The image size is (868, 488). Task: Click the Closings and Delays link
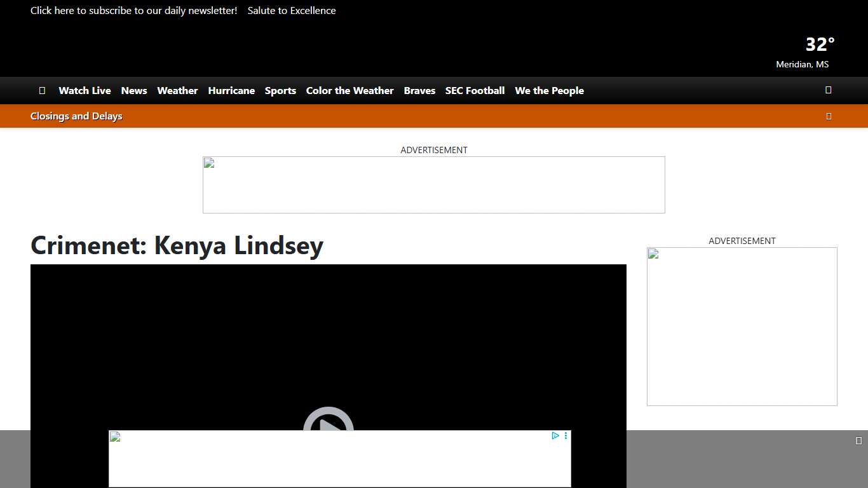click(x=76, y=116)
